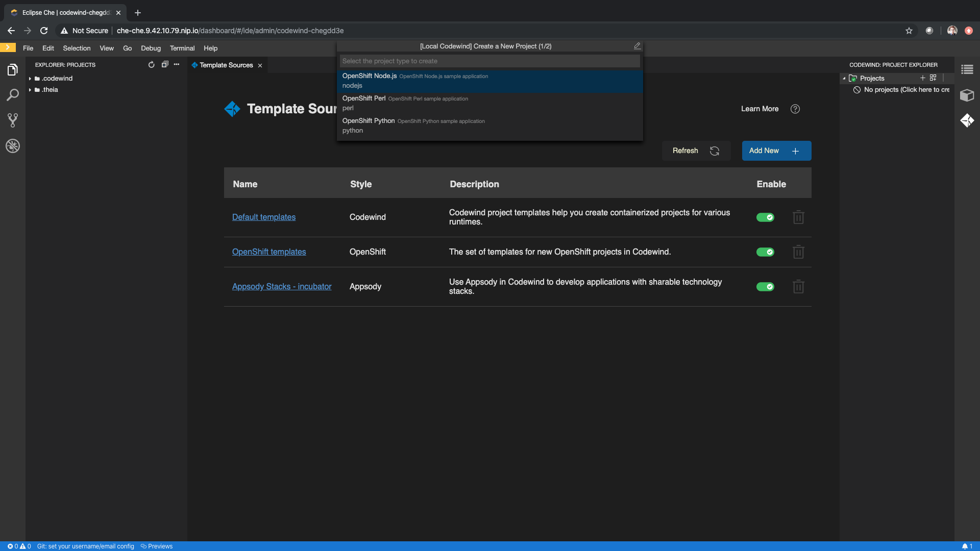Focus the project type search field
Screen dimensions: 980x551
click(x=489, y=61)
